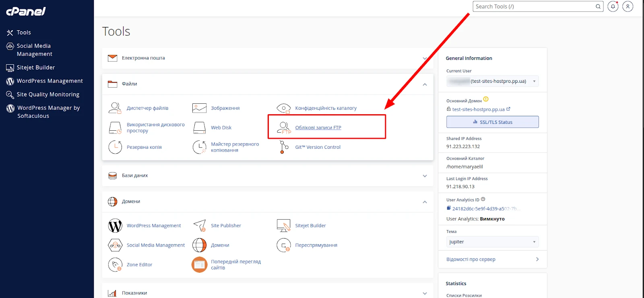Click the Бази даних section header label
Image resolution: width=644 pixels, height=298 pixels.
(x=135, y=175)
